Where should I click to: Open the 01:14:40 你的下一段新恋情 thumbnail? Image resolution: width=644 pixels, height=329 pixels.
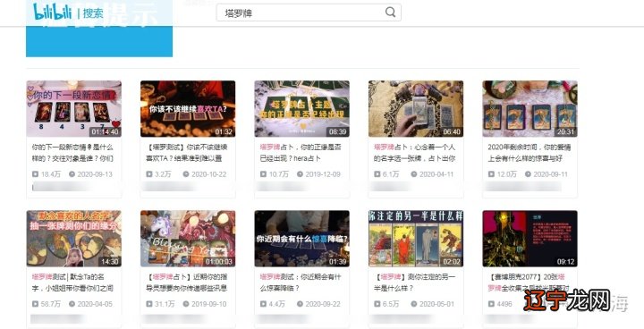point(74,108)
